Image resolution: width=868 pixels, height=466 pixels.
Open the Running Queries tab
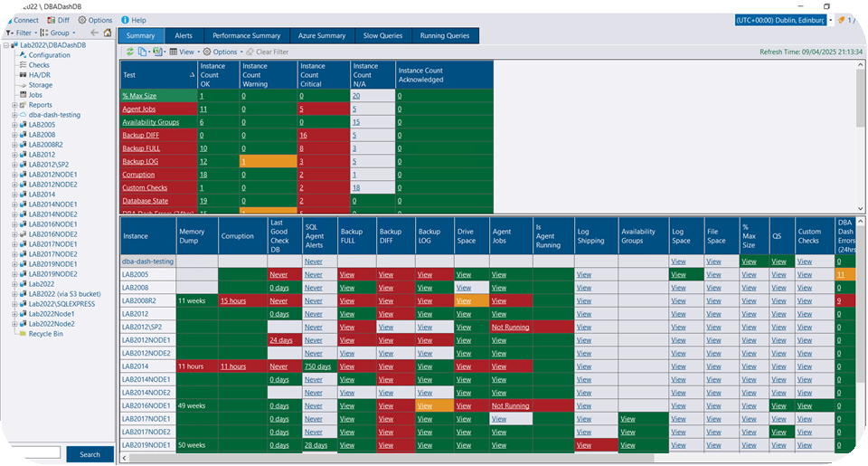pyautogui.click(x=445, y=35)
